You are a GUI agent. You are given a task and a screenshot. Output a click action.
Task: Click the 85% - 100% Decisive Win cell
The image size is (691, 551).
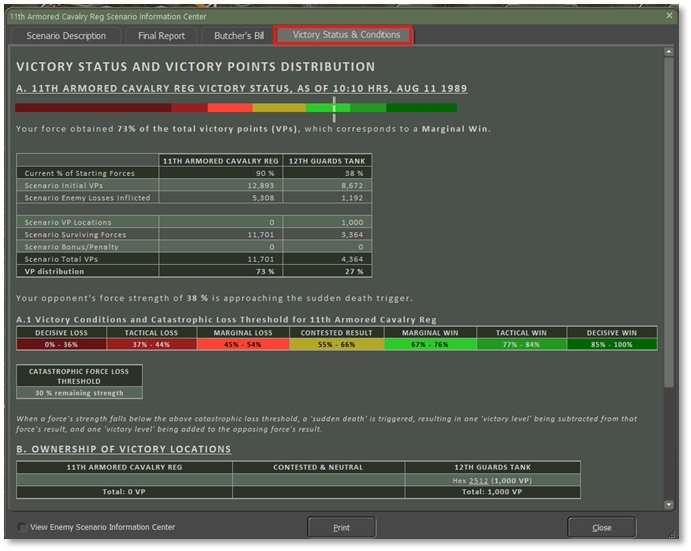coord(611,345)
